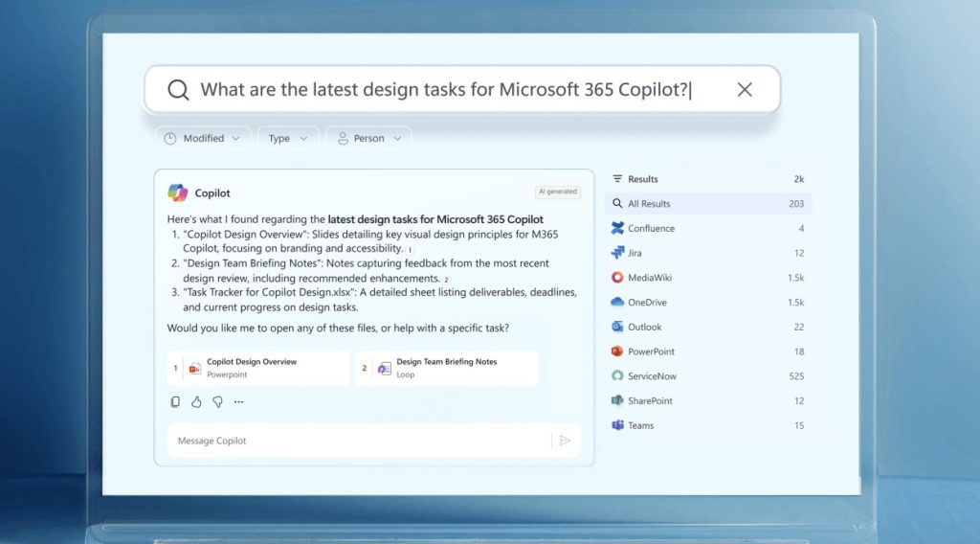Viewport: 980px width, 544px height.
Task: Select All Results in the sidebar
Action: coord(708,204)
